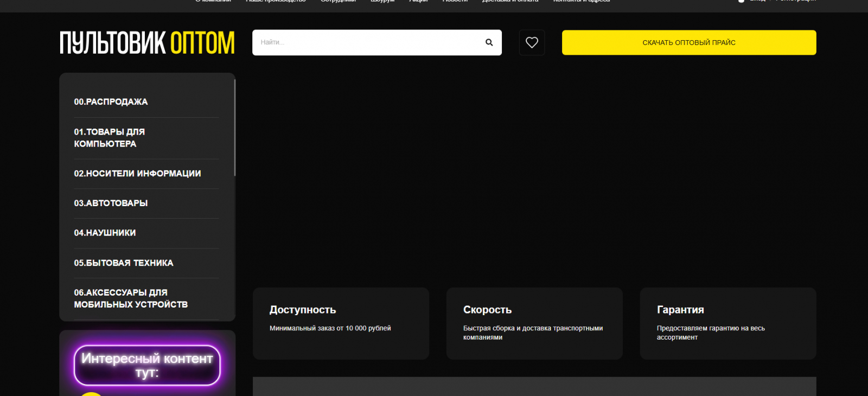Viewport: 868px width, 396px height.
Task: Click the Скорость card heading
Action: pyautogui.click(x=487, y=310)
